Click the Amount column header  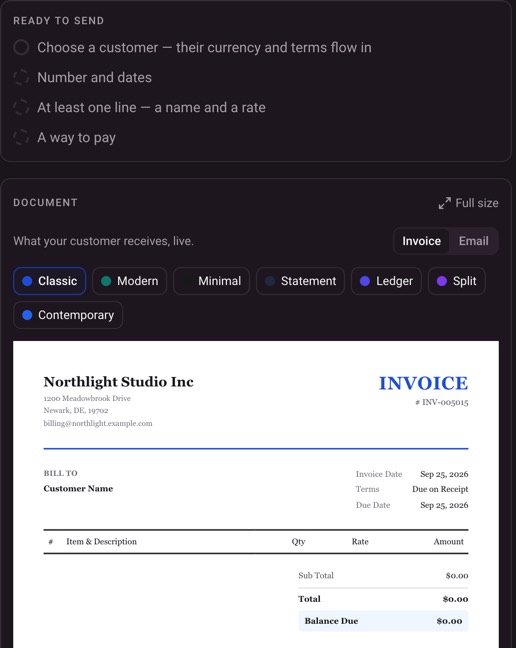(448, 541)
